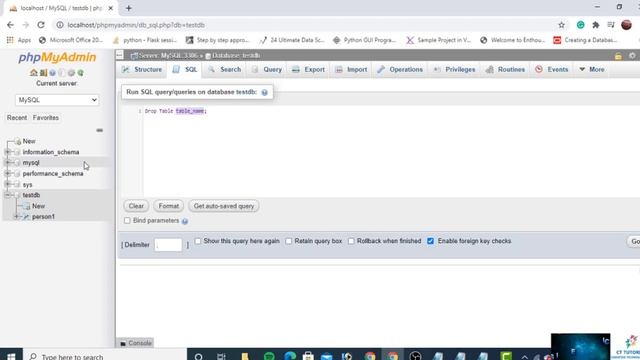Click the lock icon in top bar
The image size is (640, 360).
tap(618, 56)
